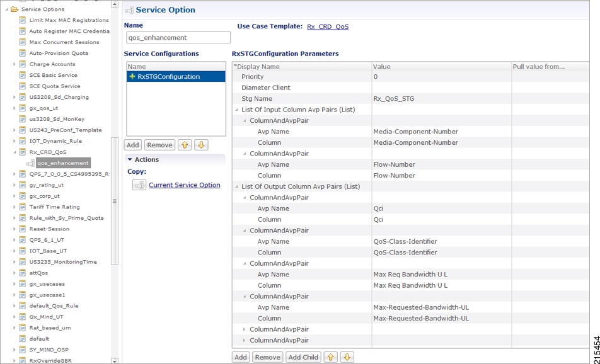The image size is (600, 364).
Task: Expand the IOT_Dynamic_Rule node
Action: [14, 141]
